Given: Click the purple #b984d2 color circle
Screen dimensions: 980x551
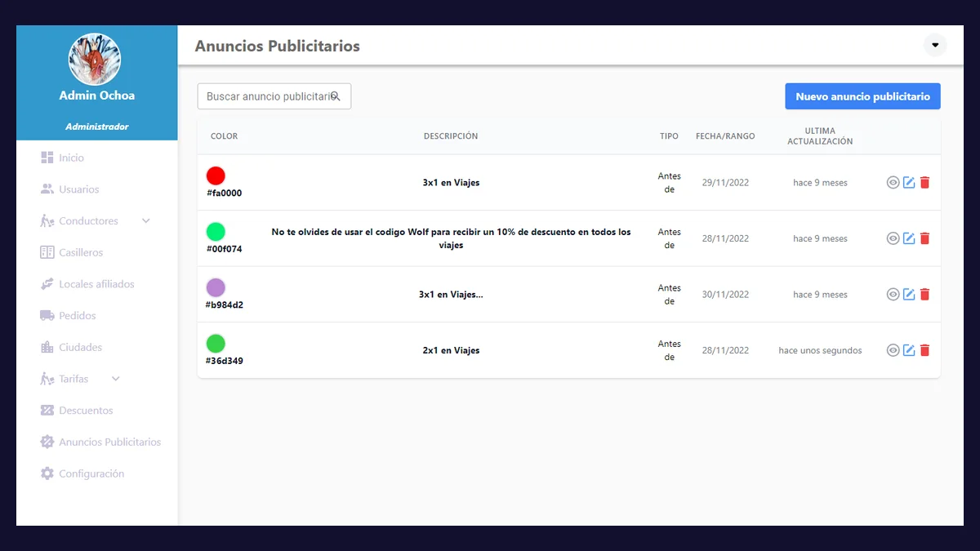Looking at the screenshot, I should pos(216,287).
